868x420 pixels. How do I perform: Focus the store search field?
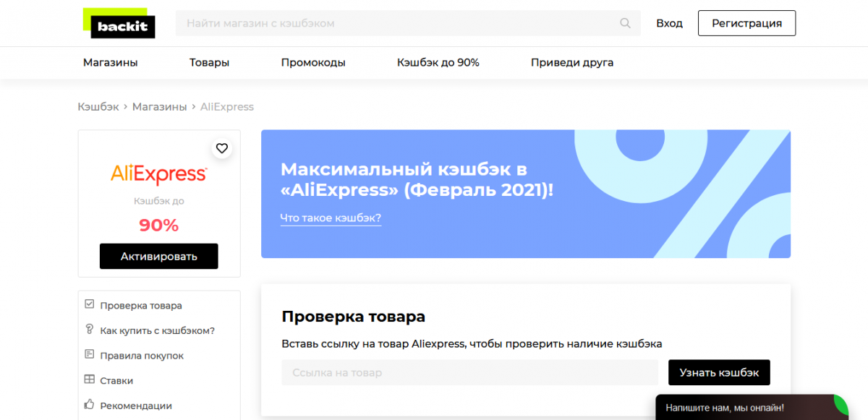pyautogui.click(x=408, y=23)
